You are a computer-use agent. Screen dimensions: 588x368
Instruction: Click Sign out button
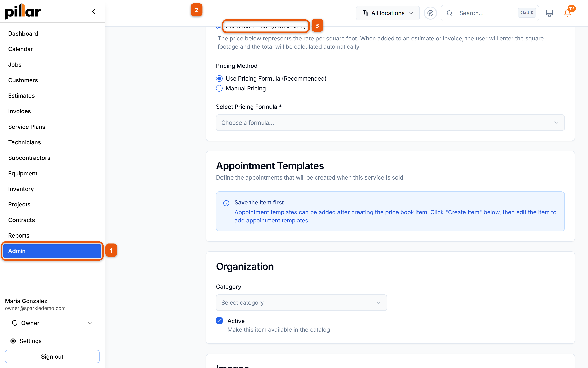pos(52,357)
